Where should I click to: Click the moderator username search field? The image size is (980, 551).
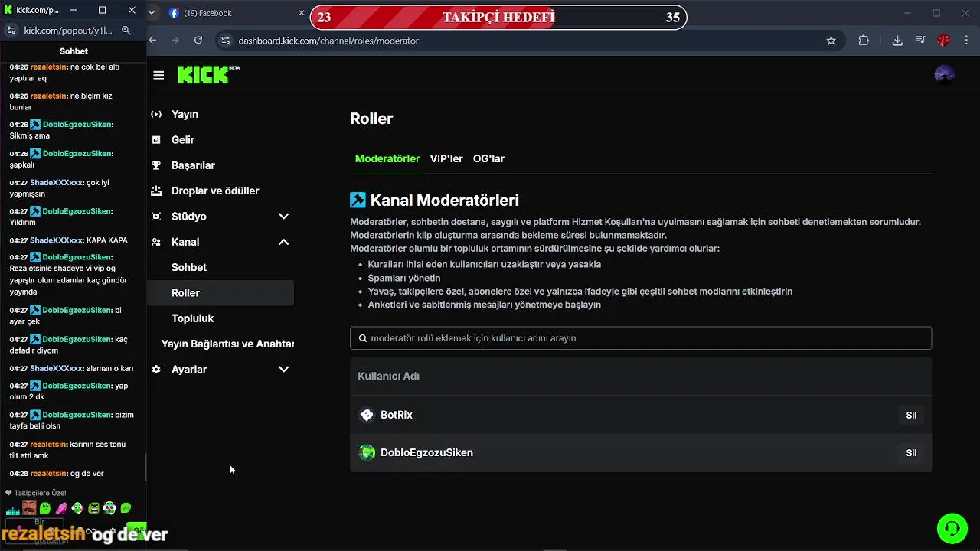pyautogui.click(x=641, y=338)
